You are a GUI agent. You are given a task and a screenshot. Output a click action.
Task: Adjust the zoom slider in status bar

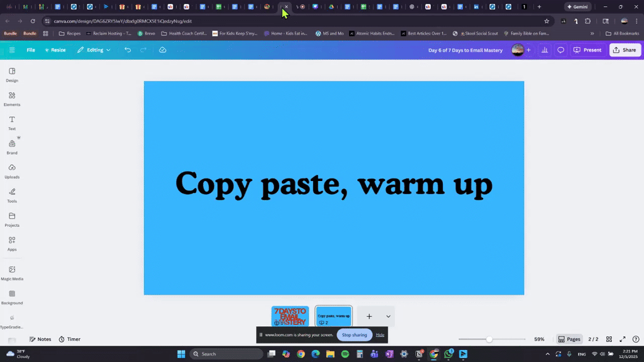[x=489, y=339]
